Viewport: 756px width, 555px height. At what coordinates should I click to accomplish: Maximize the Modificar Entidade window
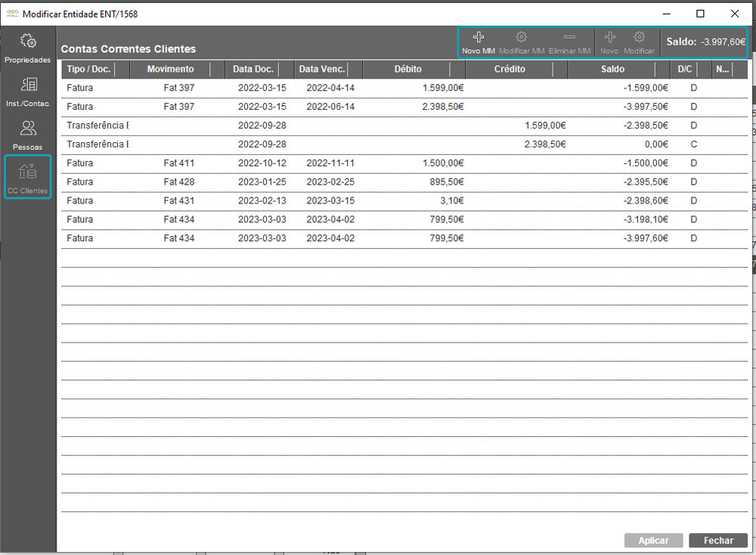point(700,14)
